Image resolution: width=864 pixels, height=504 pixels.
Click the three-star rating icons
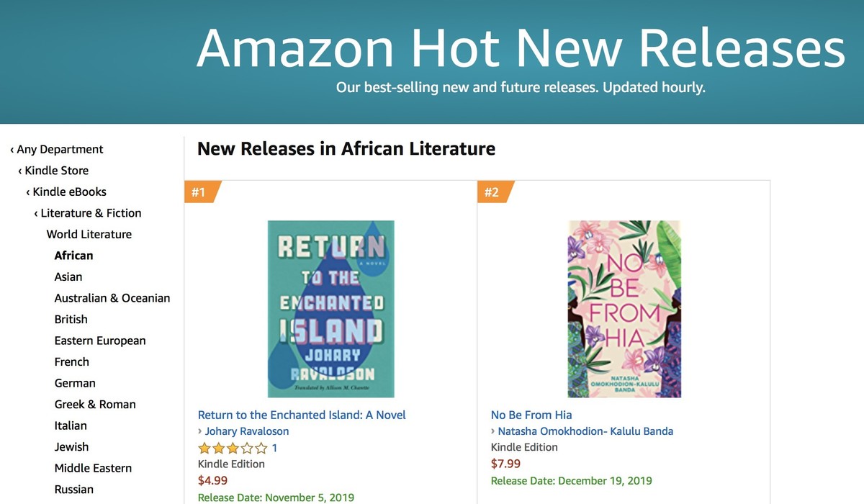pyautogui.click(x=233, y=448)
